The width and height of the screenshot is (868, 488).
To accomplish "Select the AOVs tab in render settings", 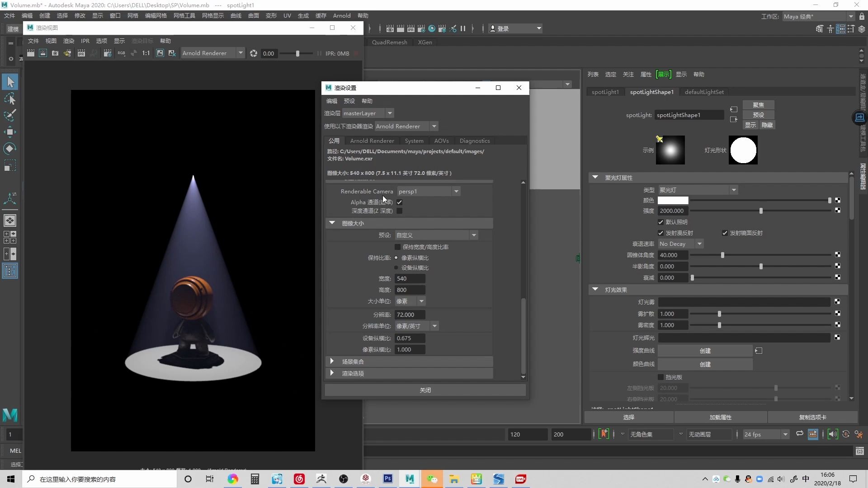I will tap(441, 140).
